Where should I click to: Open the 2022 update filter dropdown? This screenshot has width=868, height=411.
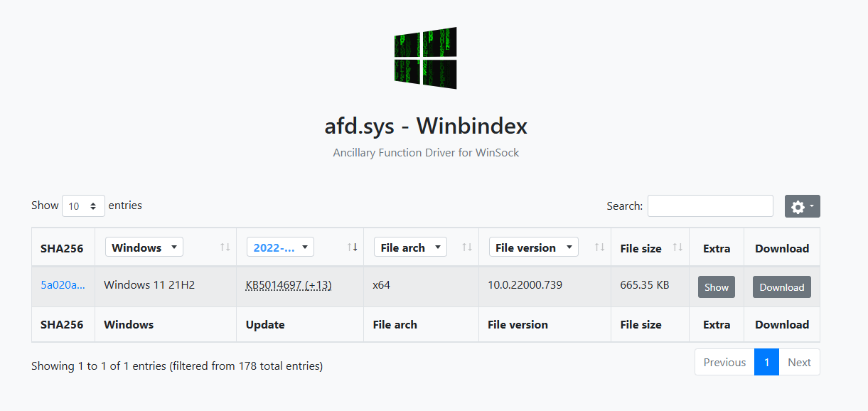click(x=280, y=247)
